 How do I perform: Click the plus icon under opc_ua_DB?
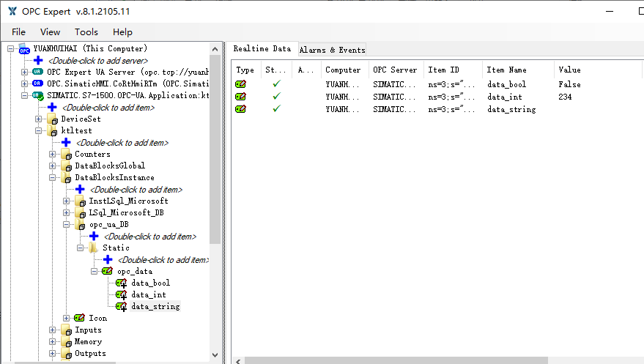pyautogui.click(x=94, y=236)
